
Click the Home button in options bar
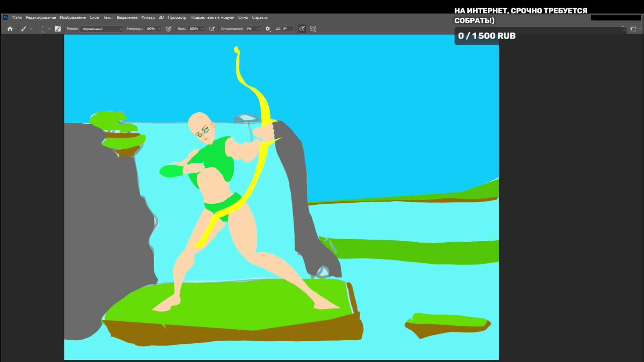10,29
